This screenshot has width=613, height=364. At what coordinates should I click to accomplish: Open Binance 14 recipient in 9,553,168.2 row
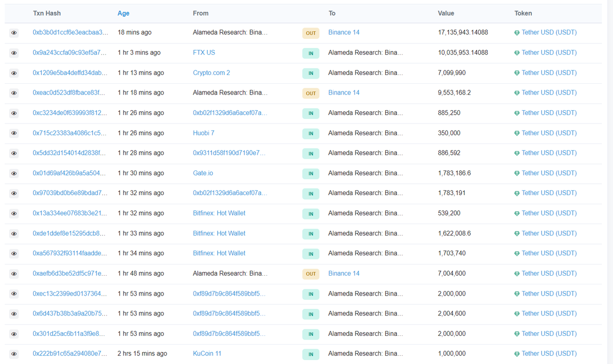coord(344,92)
